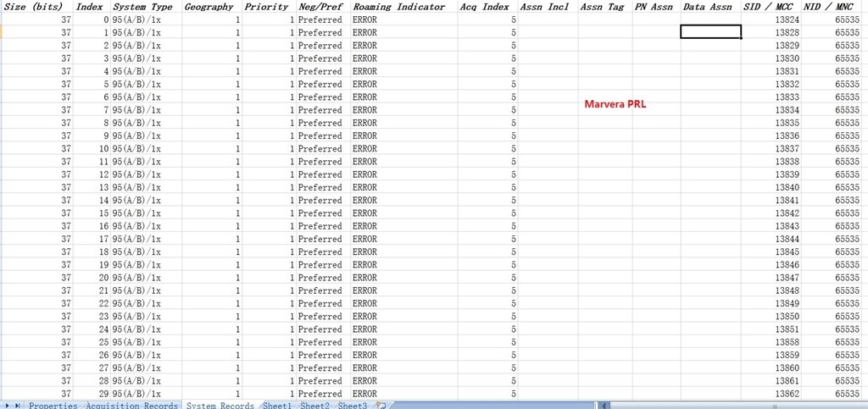
Task: Select the SID cell 13840
Action: [x=771, y=187]
